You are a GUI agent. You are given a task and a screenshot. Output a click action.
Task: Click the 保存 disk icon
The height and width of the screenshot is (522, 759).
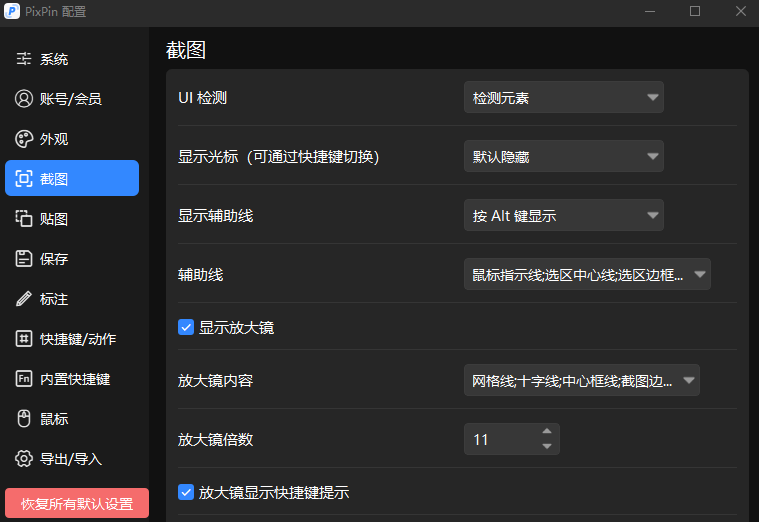click(24, 259)
